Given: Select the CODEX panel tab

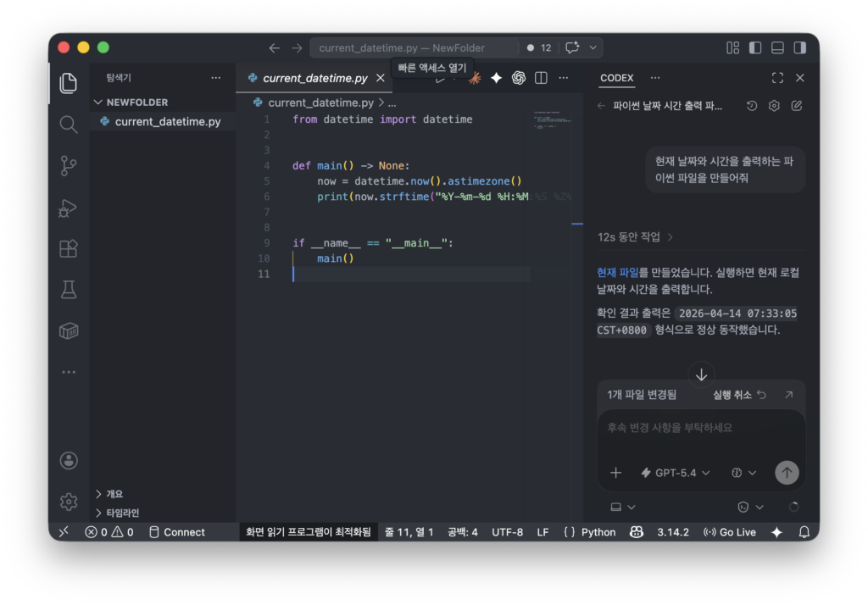Looking at the screenshot, I should 617,78.
